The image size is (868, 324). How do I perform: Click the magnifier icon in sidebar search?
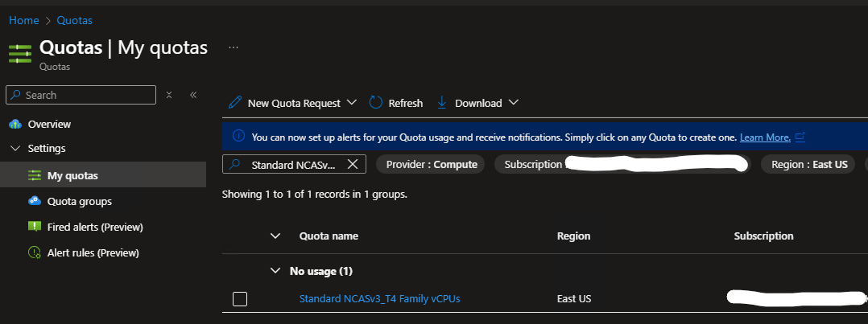[16, 95]
